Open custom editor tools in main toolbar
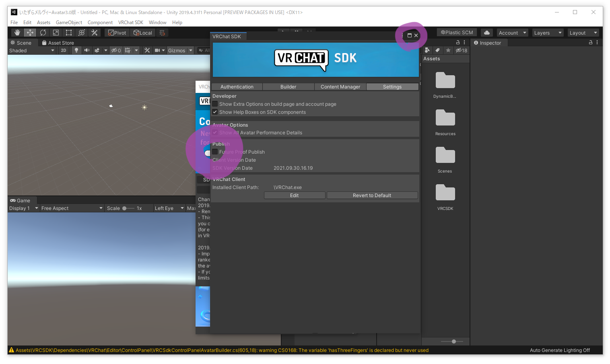Screen dimensions: 610x364 (x=95, y=33)
